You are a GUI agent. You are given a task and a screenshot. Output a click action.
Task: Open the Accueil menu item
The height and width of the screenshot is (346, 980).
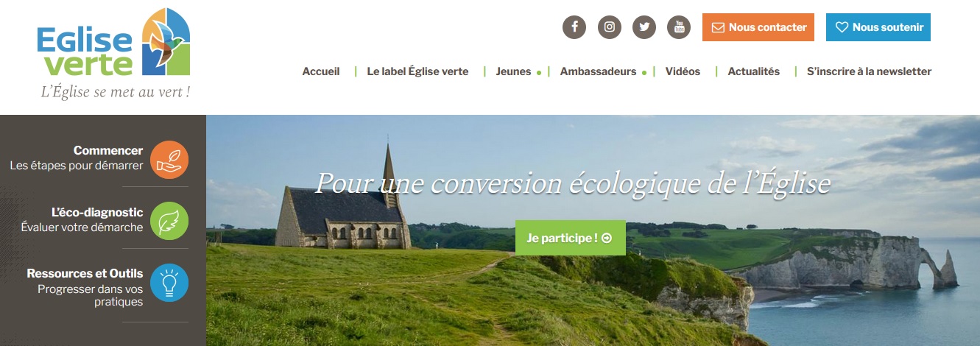tap(321, 71)
